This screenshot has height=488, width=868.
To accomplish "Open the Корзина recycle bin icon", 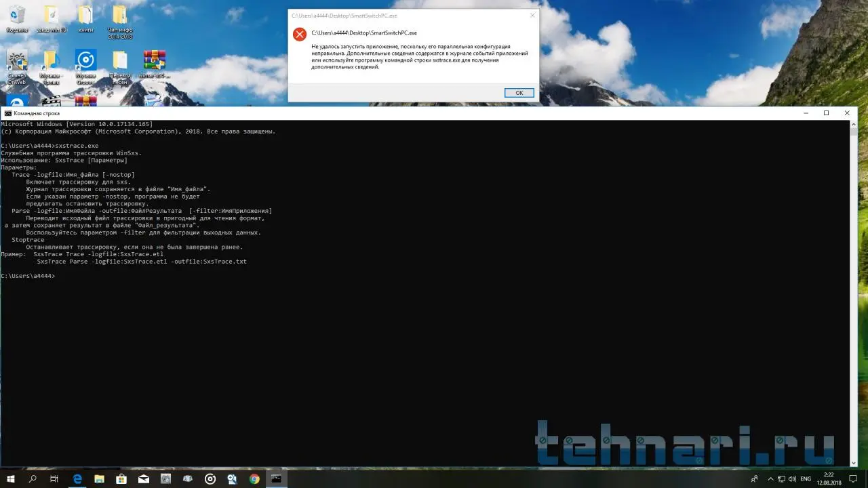I will 17,19.
